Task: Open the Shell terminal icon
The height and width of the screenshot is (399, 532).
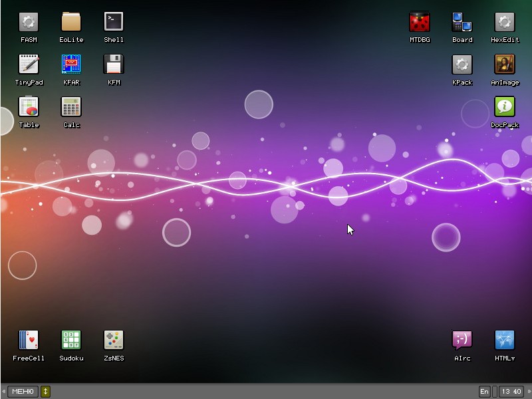Action: click(x=114, y=22)
